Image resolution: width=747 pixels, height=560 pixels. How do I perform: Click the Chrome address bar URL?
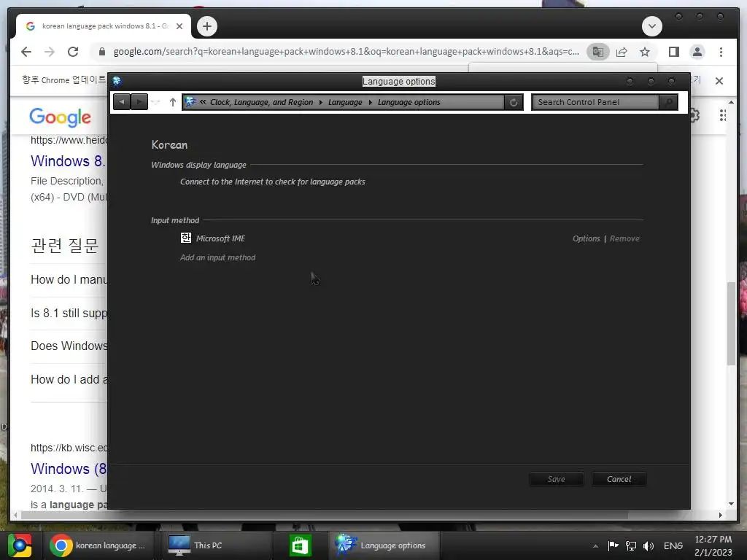pyautogui.click(x=346, y=52)
